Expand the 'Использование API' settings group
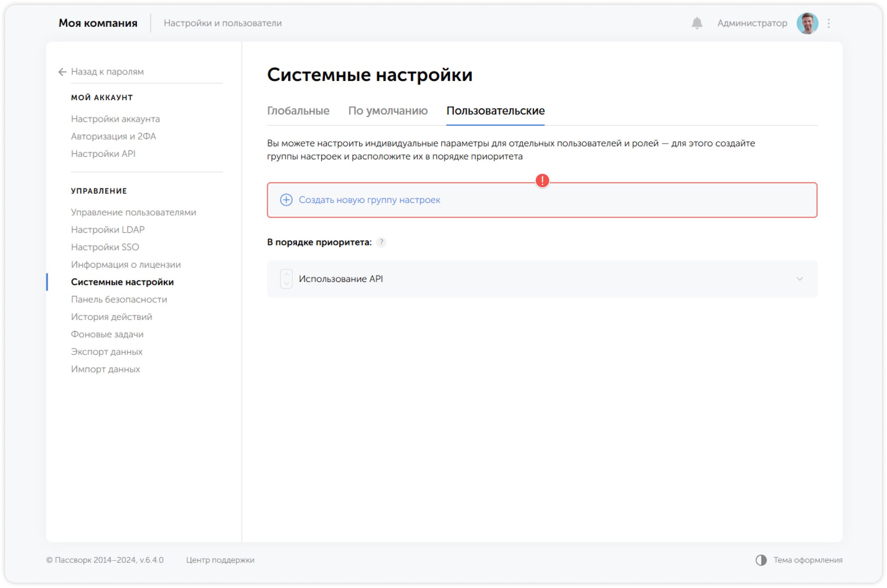Screen dimensions: 887x588 [800, 279]
